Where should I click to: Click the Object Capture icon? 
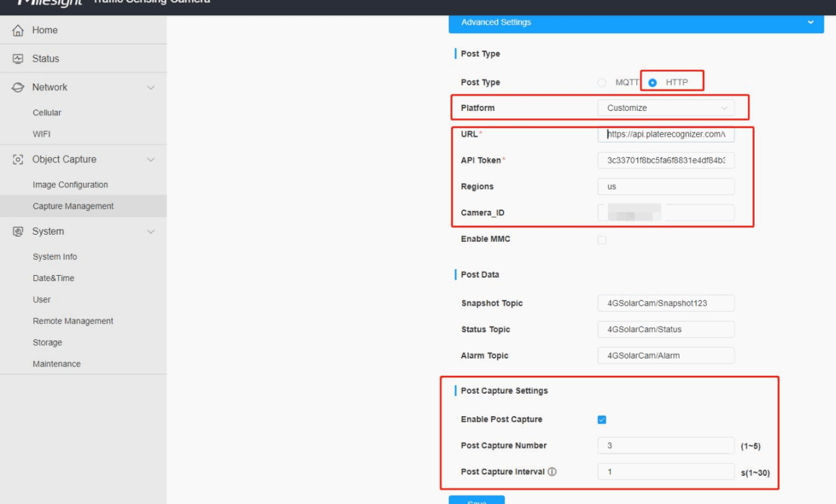(18, 160)
